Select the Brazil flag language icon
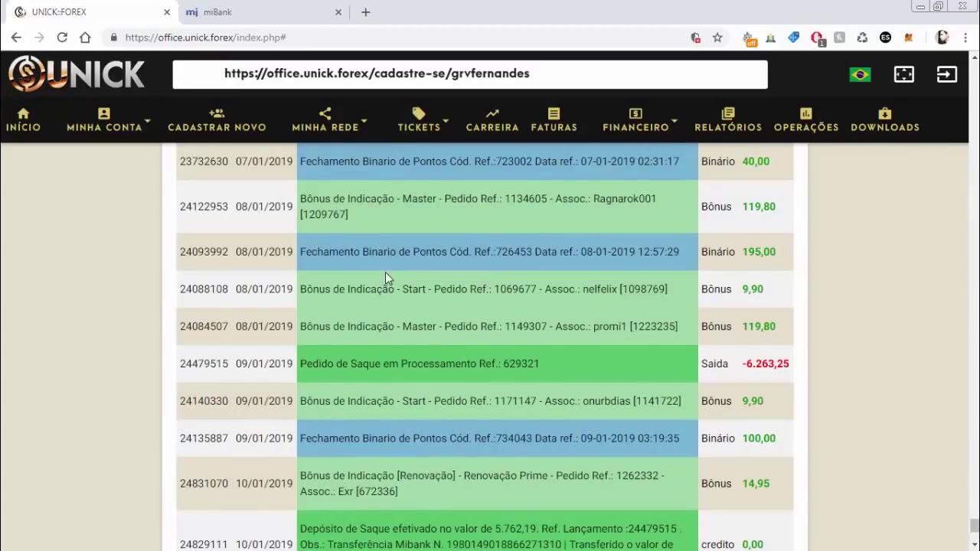Screen dimensions: 980x551 [x=860, y=74]
